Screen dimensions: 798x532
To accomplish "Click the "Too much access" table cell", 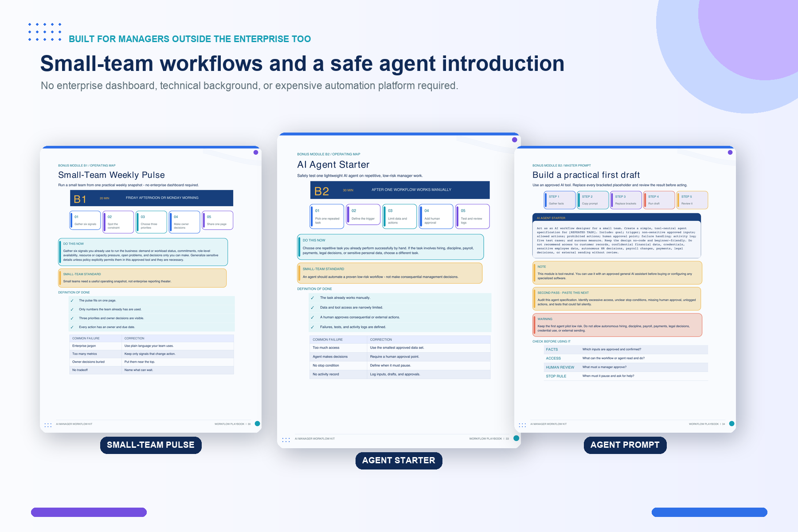I will pos(338,348).
